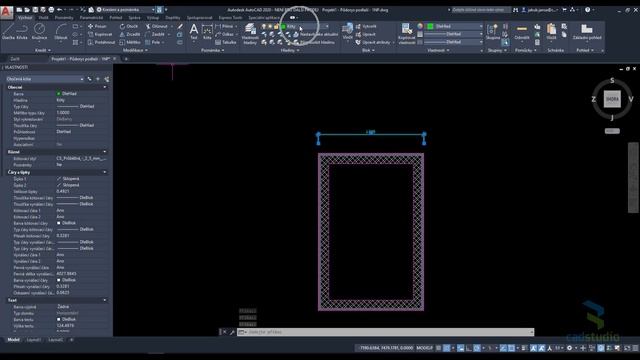Click the Barva DleHlad color swatch in properties

[58, 93]
